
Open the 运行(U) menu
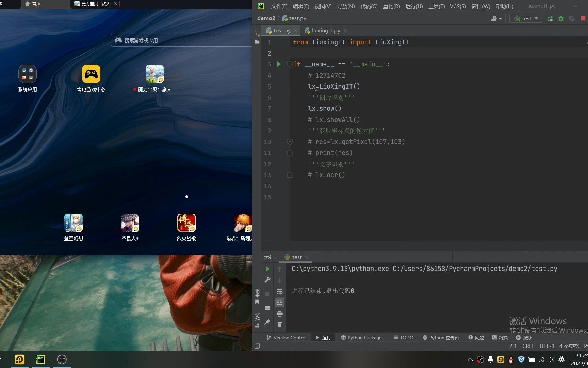point(414,6)
